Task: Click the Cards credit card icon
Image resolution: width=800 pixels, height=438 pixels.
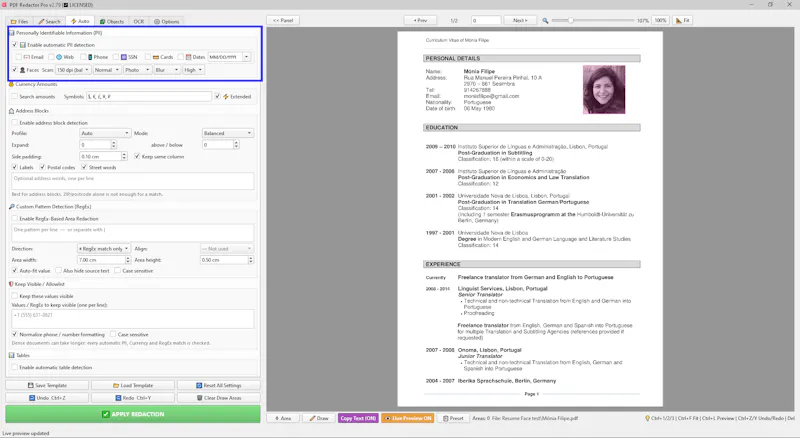Action: click(156, 57)
